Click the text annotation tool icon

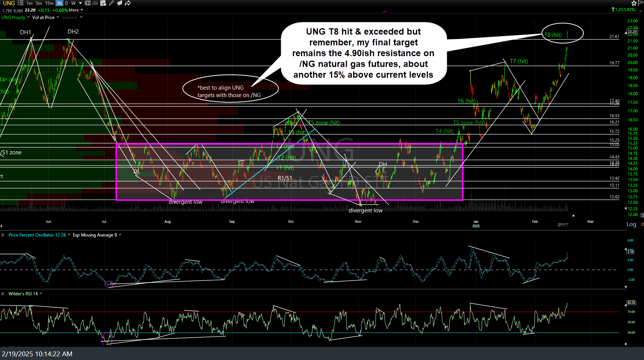pos(88,3)
